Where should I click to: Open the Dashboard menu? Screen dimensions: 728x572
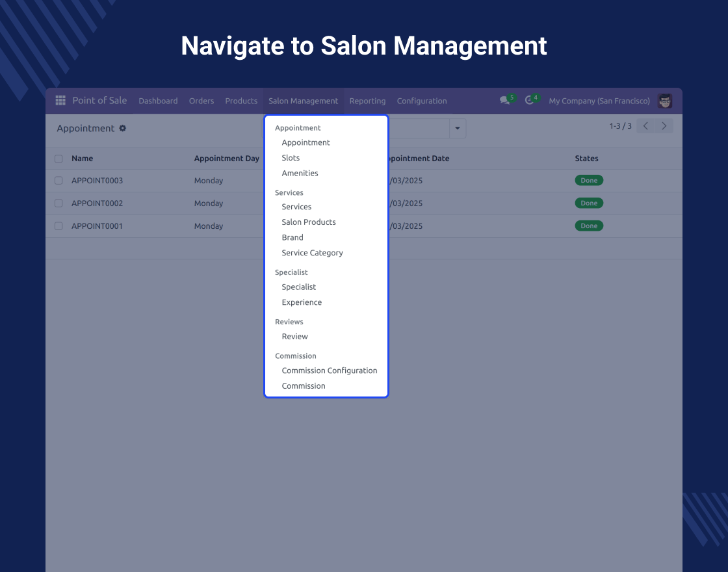pos(159,101)
